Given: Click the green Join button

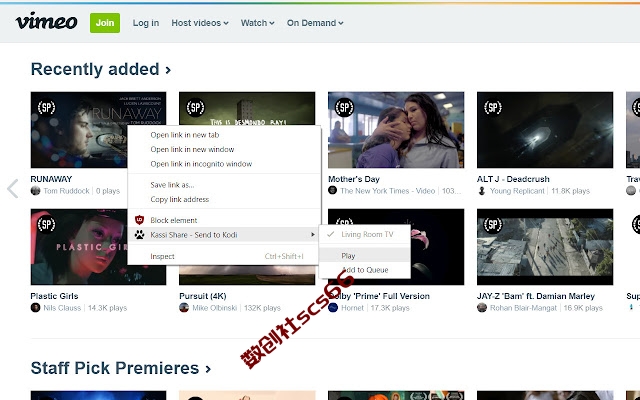Looking at the screenshot, I should tap(105, 23).
